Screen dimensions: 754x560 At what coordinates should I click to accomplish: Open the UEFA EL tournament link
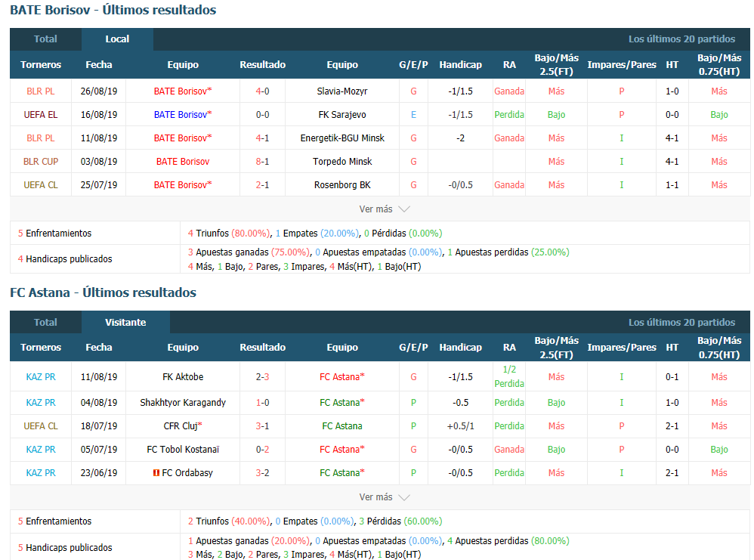click(x=41, y=115)
